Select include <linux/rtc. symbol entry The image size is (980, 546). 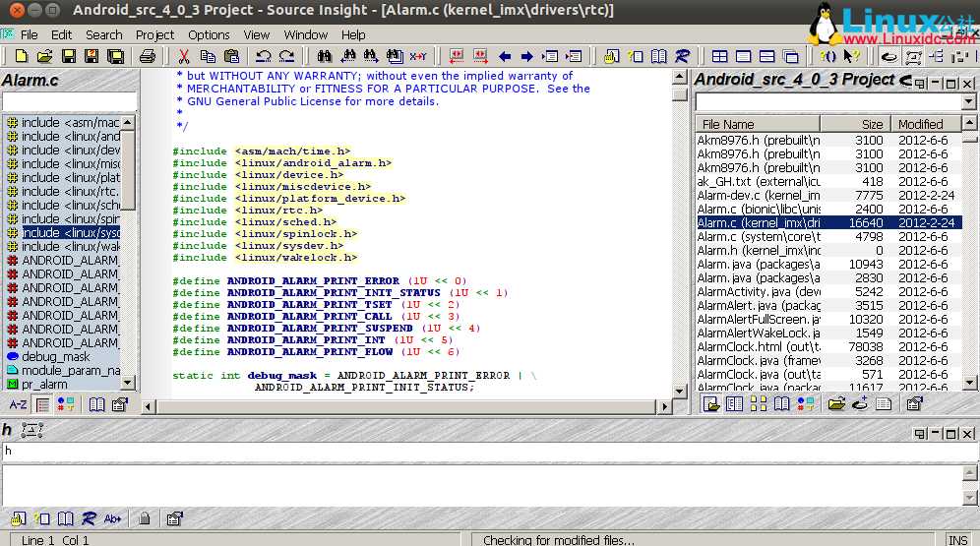(63, 191)
